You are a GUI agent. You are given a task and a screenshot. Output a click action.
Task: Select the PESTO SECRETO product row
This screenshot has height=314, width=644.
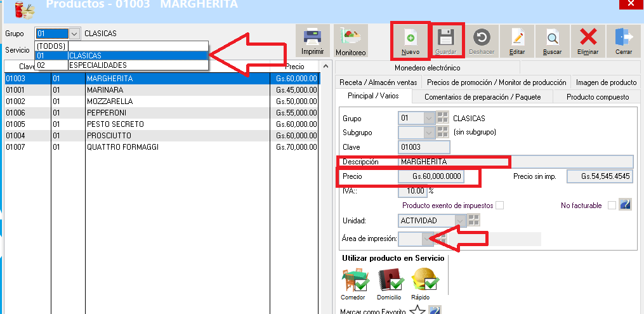point(162,124)
